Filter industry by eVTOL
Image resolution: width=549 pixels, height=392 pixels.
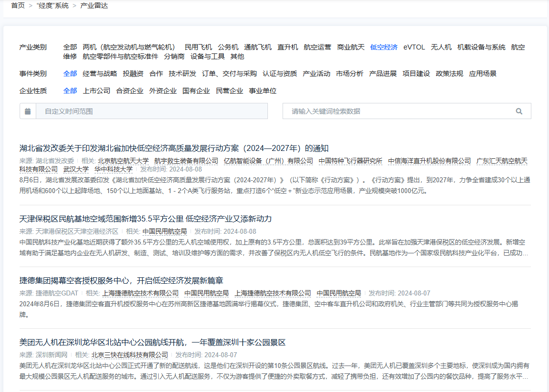click(x=414, y=48)
